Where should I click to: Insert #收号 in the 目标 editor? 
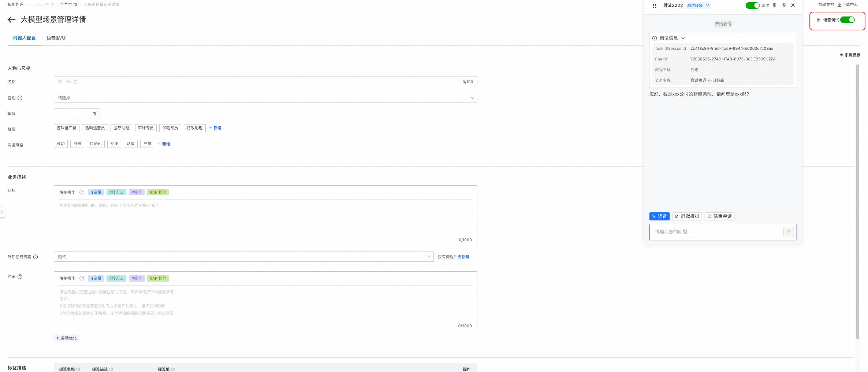(x=137, y=192)
